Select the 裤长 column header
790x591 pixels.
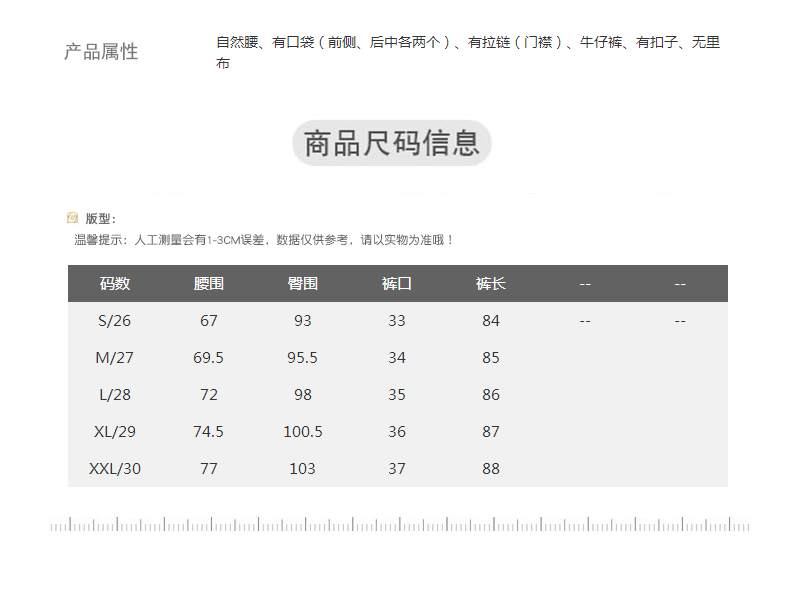click(491, 284)
